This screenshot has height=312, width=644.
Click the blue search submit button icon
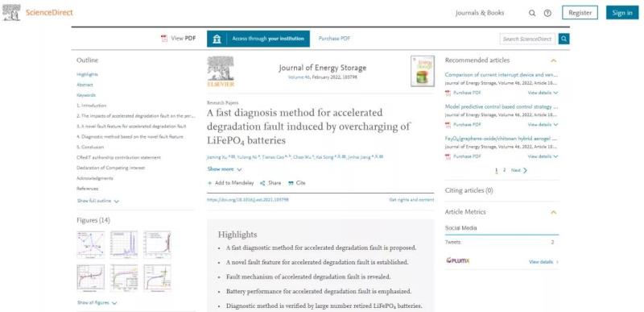(x=564, y=39)
